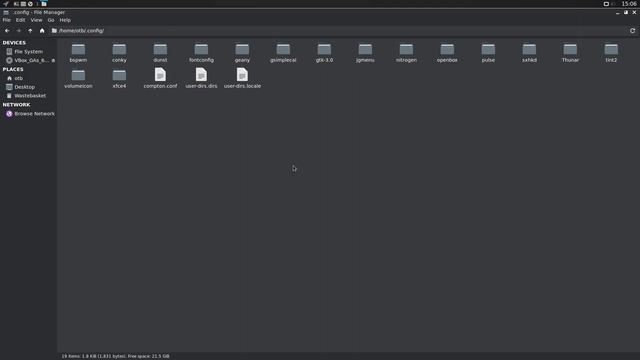Viewport: 640px width, 360px height.
Task: Go to the home folder icon in toolbar
Action: [x=42, y=31]
